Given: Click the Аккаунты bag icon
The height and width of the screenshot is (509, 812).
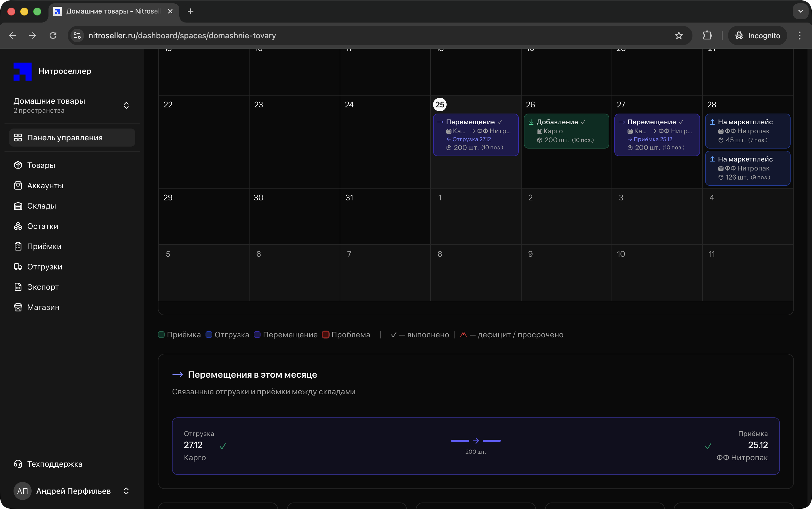Looking at the screenshot, I should (x=18, y=185).
